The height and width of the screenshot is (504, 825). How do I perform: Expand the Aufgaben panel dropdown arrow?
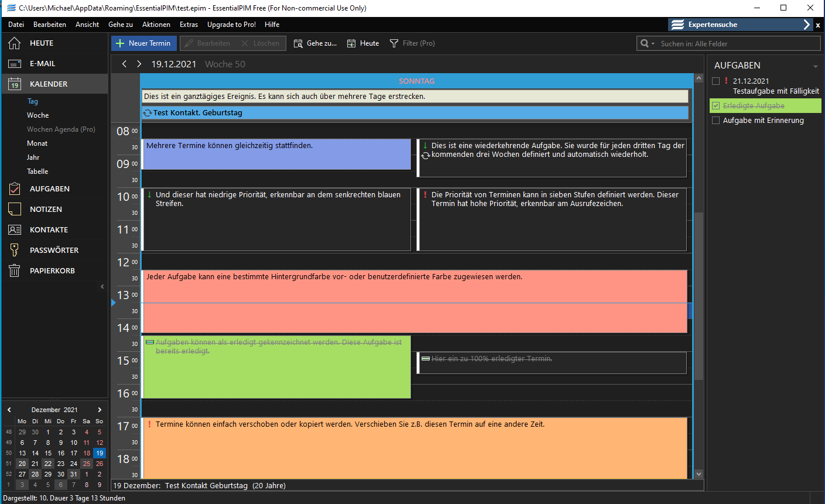pyautogui.click(x=815, y=67)
